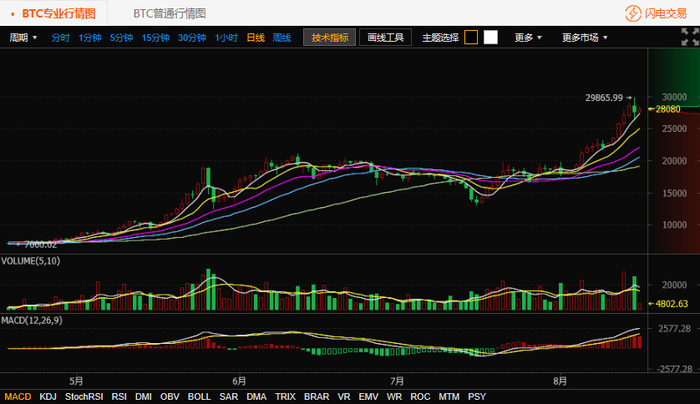Open the 画线工具 drawing tools
The width and height of the screenshot is (700, 404).
pyautogui.click(x=385, y=37)
